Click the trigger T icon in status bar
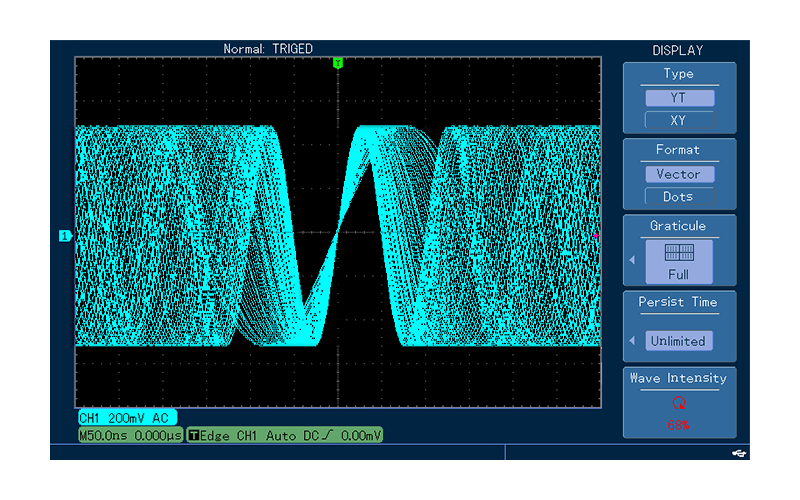The height and width of the screenshot is (500, 800). pyautogui.click(x=193, y=435)
